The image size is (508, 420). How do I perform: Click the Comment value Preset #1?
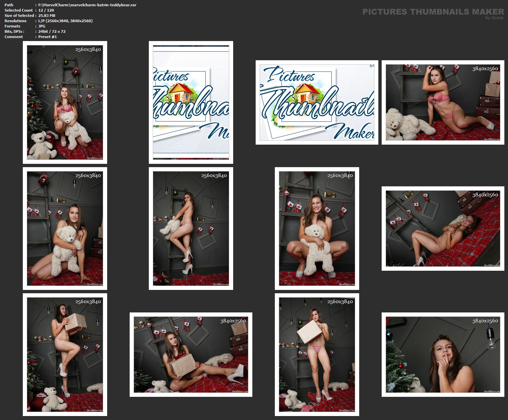point(47,37)
